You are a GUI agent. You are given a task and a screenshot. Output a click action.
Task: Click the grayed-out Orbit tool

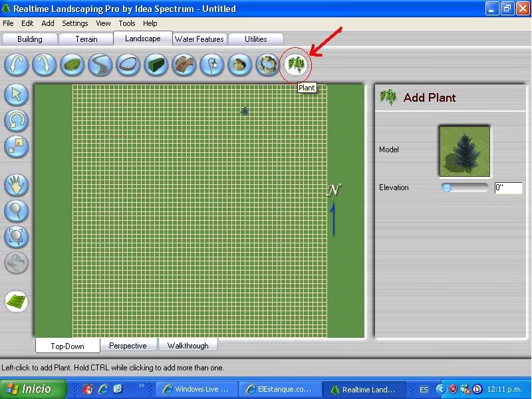pyautogui.click(x=16, y=263)
